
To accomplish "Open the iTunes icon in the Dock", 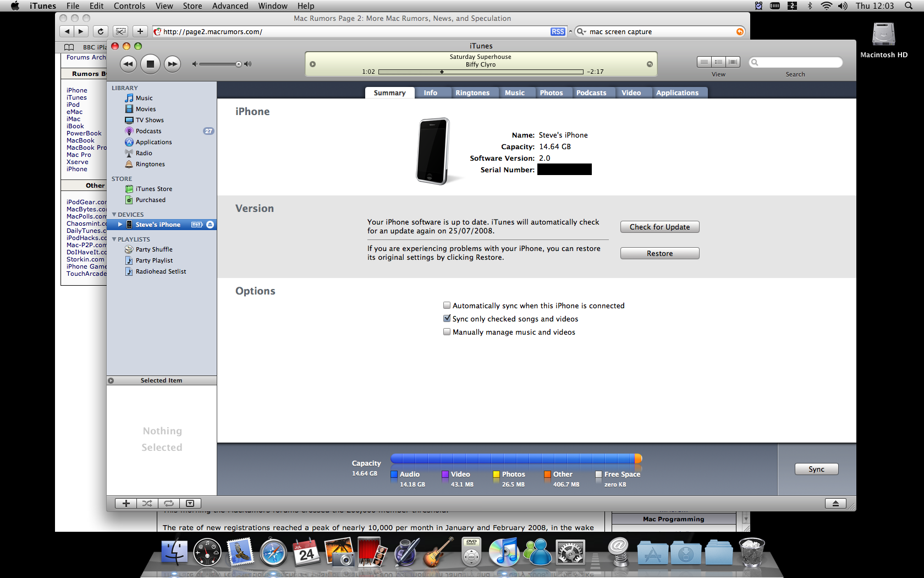I will (504, 552).
